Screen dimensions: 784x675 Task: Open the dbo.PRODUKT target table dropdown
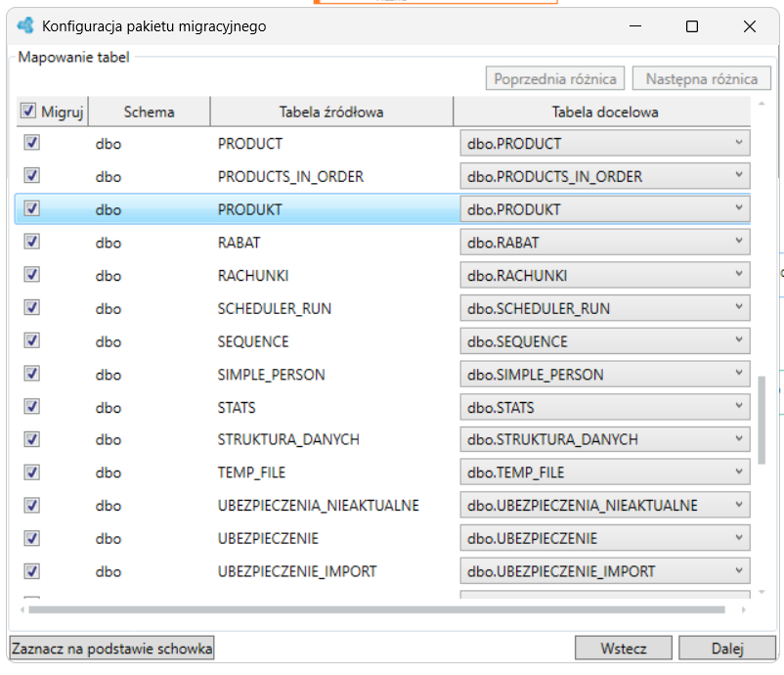[x=605, y=209]
